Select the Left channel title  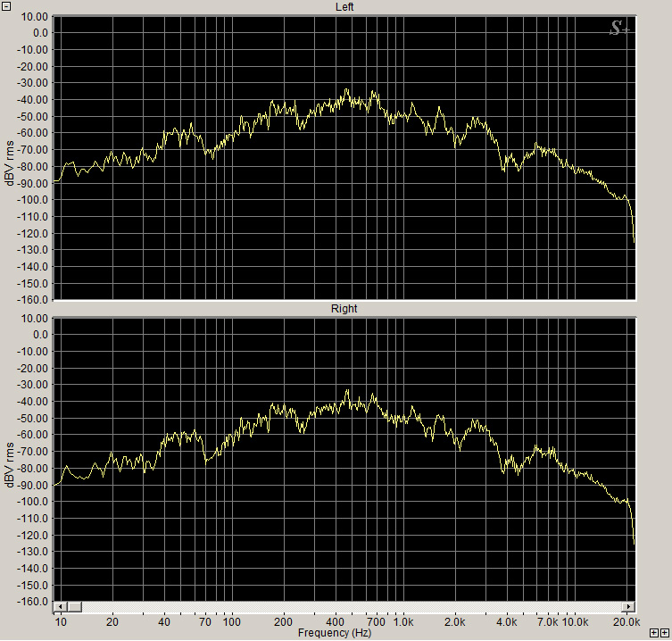pyautogui.click(x=344, y=7)
